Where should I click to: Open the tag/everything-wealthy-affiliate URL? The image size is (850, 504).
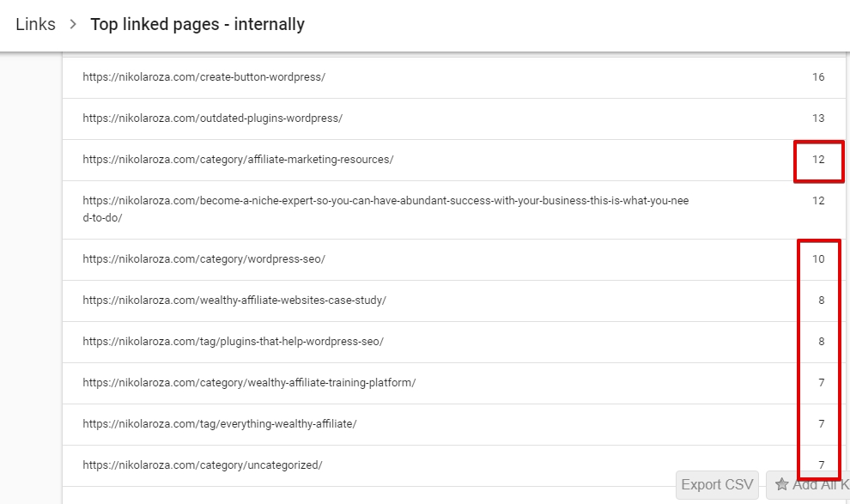(x=219, y=424)
